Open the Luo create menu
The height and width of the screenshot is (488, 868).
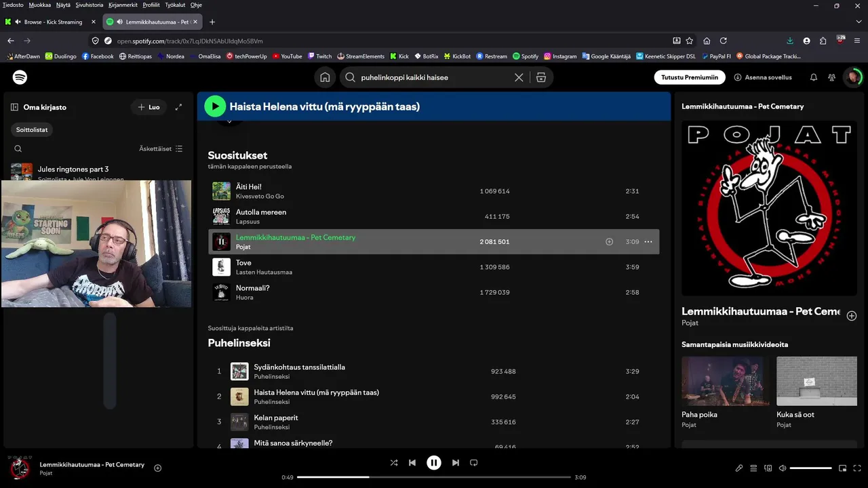click(x=149, y=107)
